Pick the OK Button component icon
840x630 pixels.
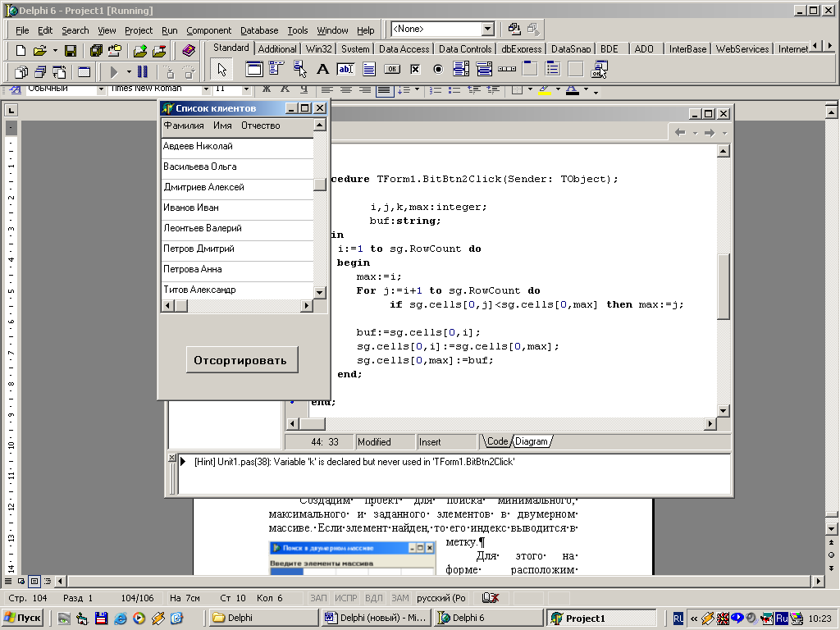click(x=392, y=69)
